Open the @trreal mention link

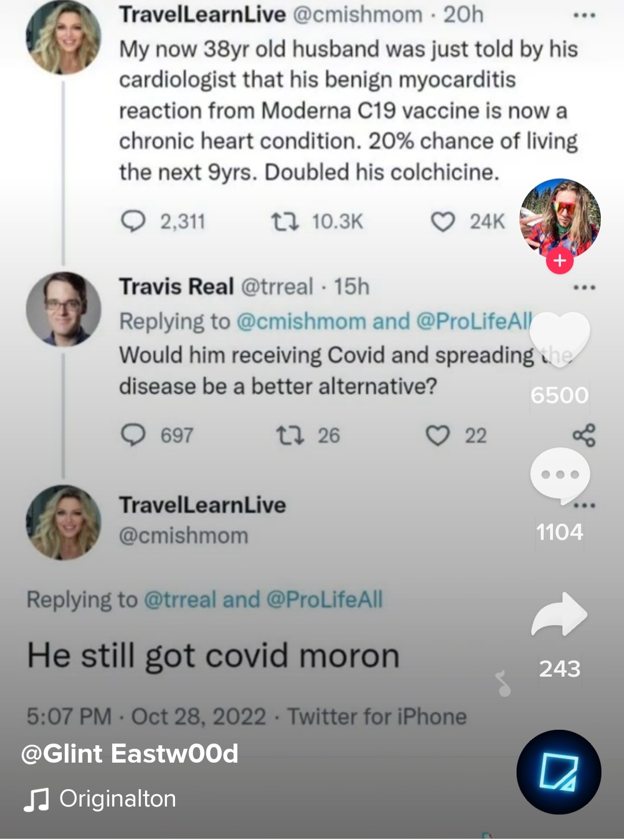(x=180, y=599)
